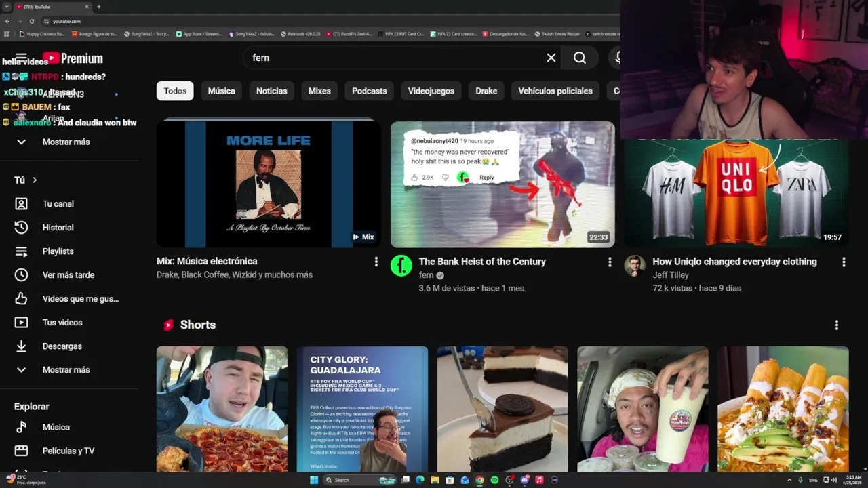The width and height of the screenshot is (868, 488).
Task: Open The Bank Heist of the Century title
Action: (482, 262)
